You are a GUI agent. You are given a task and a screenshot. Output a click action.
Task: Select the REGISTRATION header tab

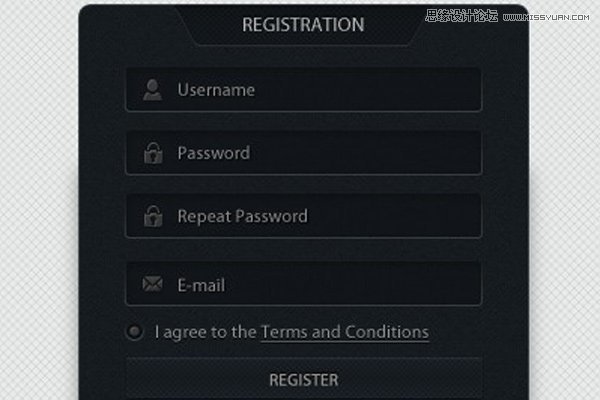click(303, 25)
